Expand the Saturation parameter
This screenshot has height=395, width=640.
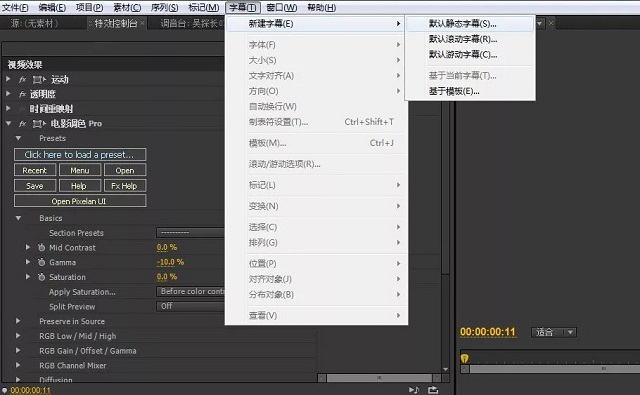(x=28, y=276)
